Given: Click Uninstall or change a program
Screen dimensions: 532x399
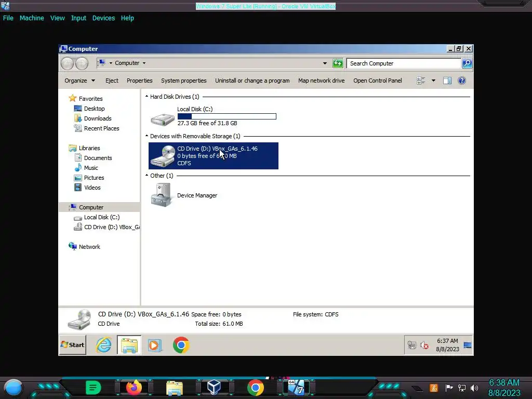Looking at the screenshot, I should pyautogui.click(x=252, y=81).
